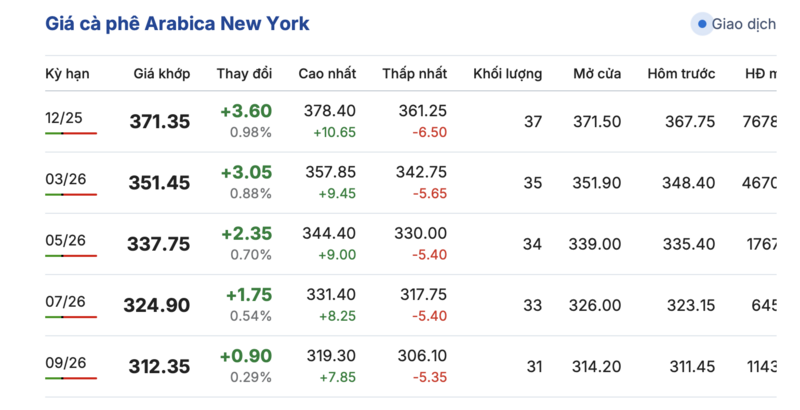Click the range bar under 12/25

pos(71,133)
